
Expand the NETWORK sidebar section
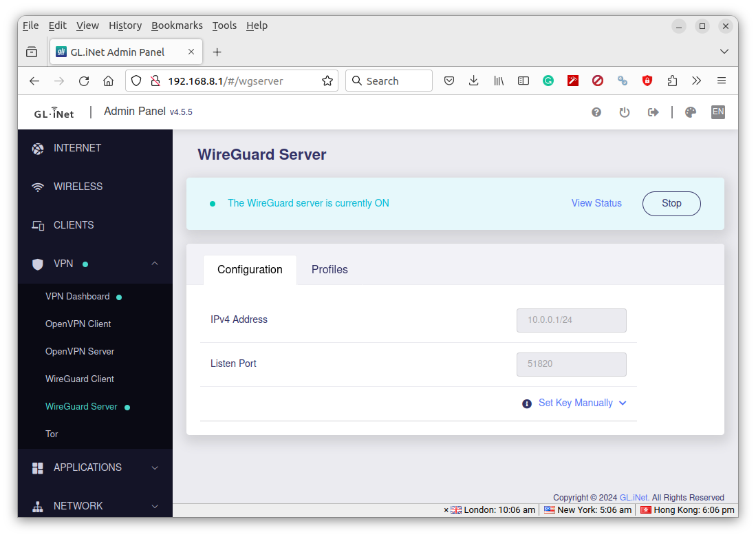click(x=154, y=507)
